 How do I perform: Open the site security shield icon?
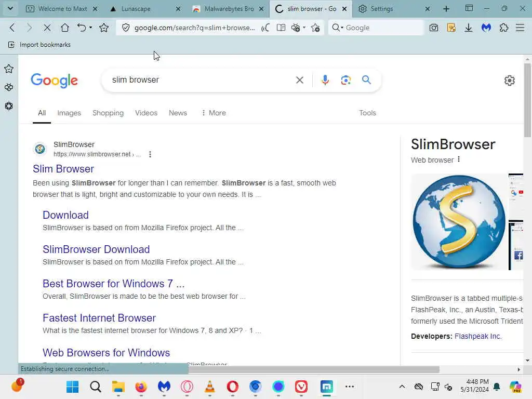pos(126,28)
